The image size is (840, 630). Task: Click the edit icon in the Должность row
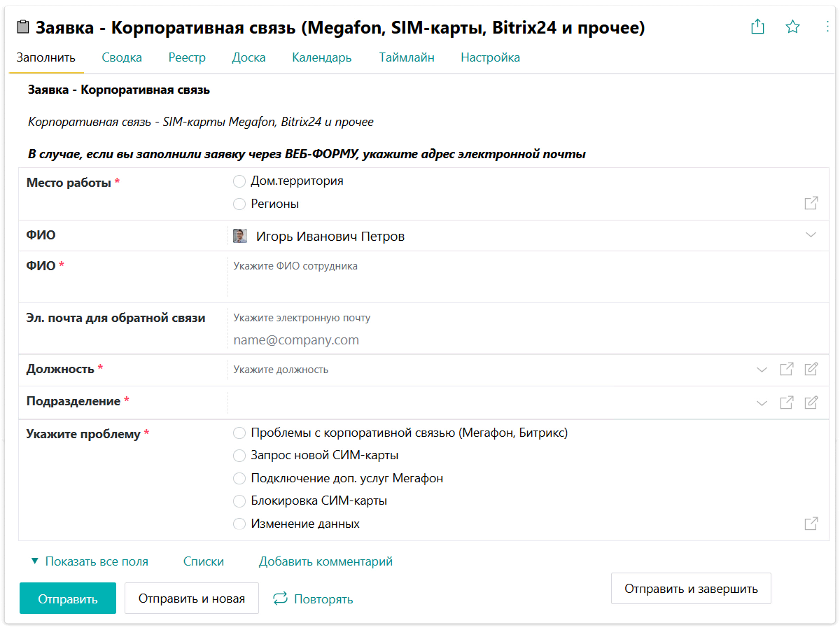(x=811, y=370)
